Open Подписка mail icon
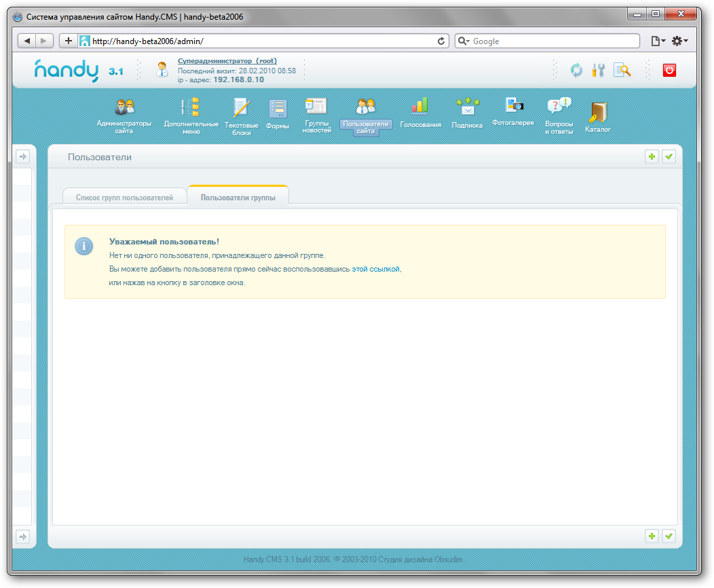Image resolution: width=714 pixels, height=588 pixels. coord(467,107)
